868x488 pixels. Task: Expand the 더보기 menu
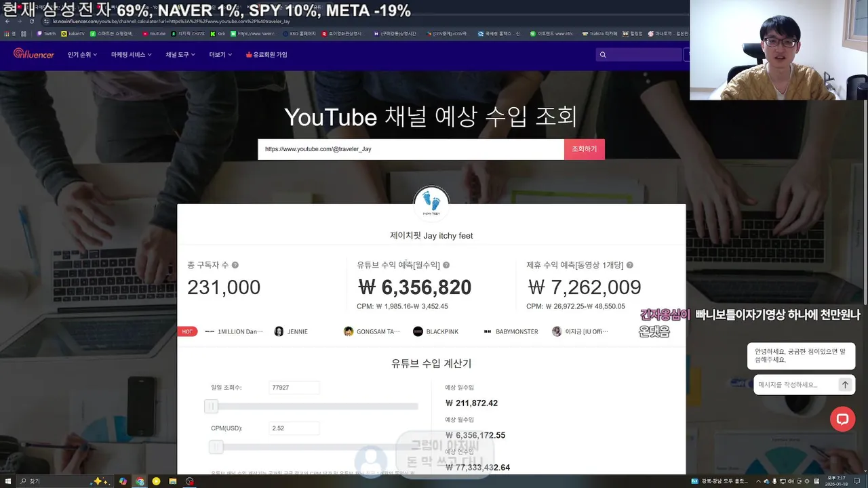click(220, 54)
